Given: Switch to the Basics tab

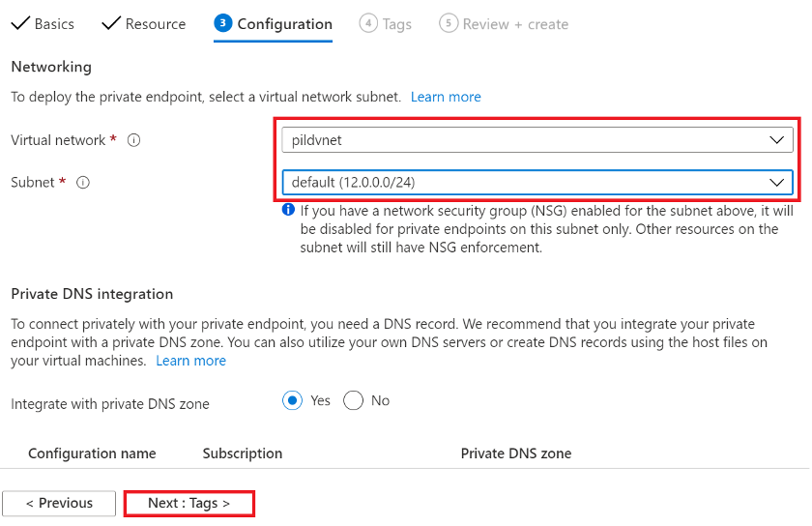Looking at the screenshot, I should tap(54, 23).
